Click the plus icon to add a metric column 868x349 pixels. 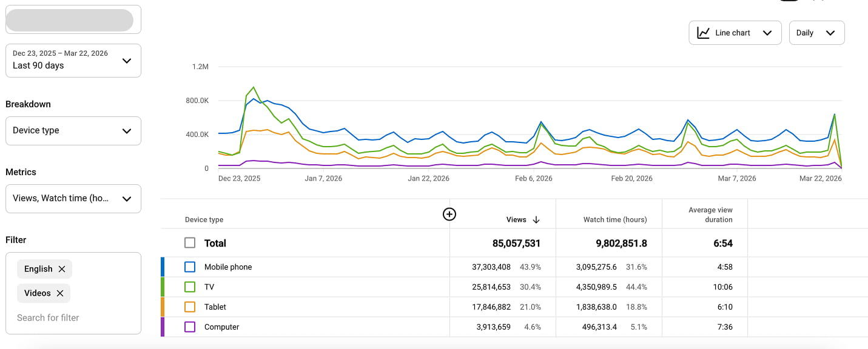pos(449,214)
